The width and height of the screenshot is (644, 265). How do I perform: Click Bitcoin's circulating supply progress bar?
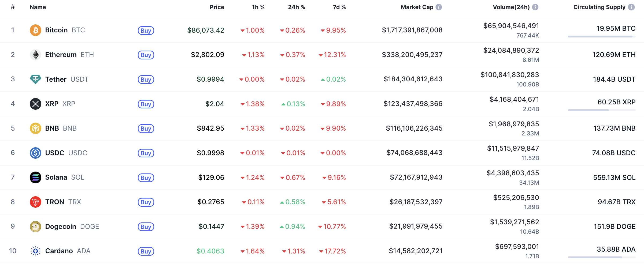[602, 36]
